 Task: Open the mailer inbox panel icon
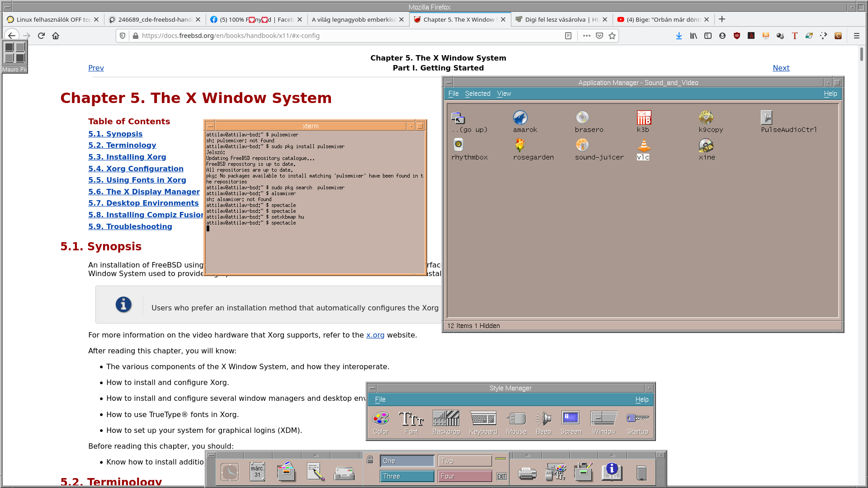click(344, 473)
